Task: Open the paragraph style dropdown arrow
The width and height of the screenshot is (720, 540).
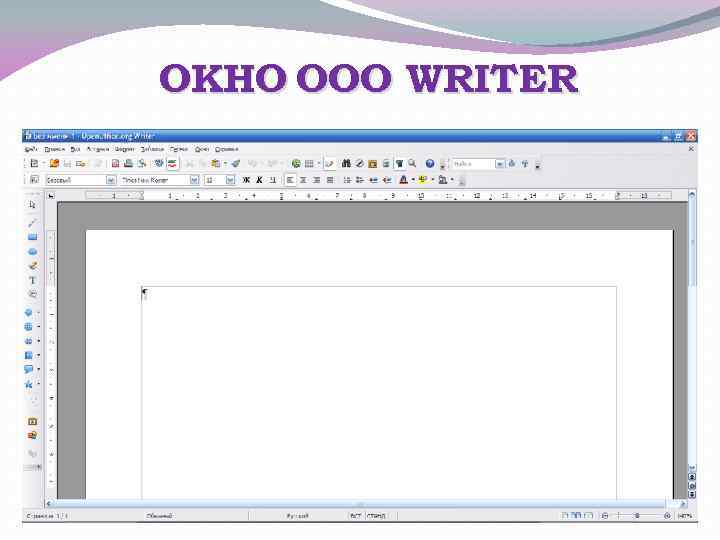Action: point(110,180)
